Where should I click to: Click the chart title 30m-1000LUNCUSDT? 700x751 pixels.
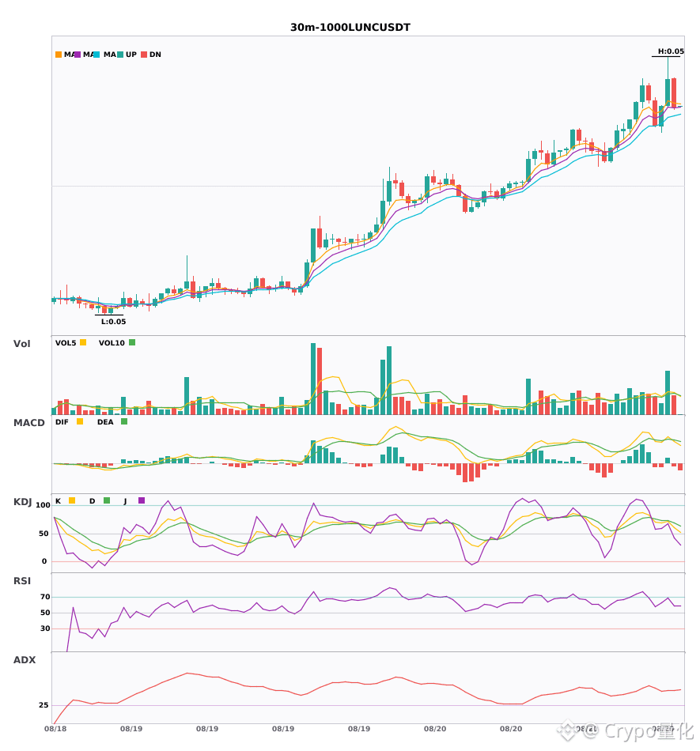click(x=350, y=28)
